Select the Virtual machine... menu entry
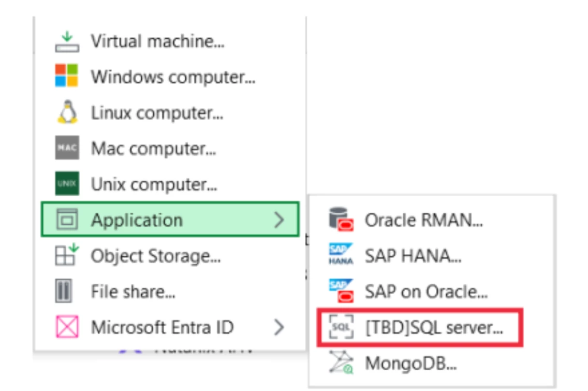 click(x=157, y=41)
